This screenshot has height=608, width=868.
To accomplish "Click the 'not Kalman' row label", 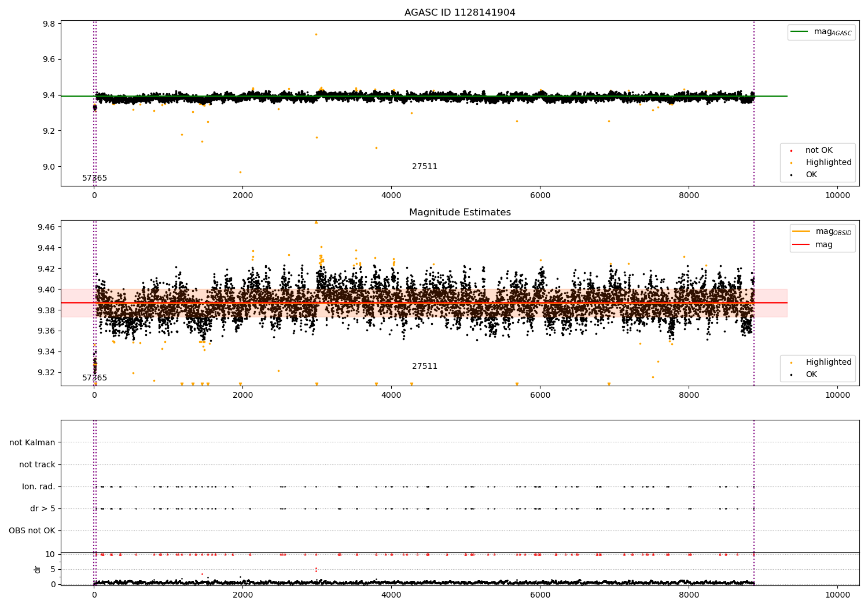I will coord(32,442).
